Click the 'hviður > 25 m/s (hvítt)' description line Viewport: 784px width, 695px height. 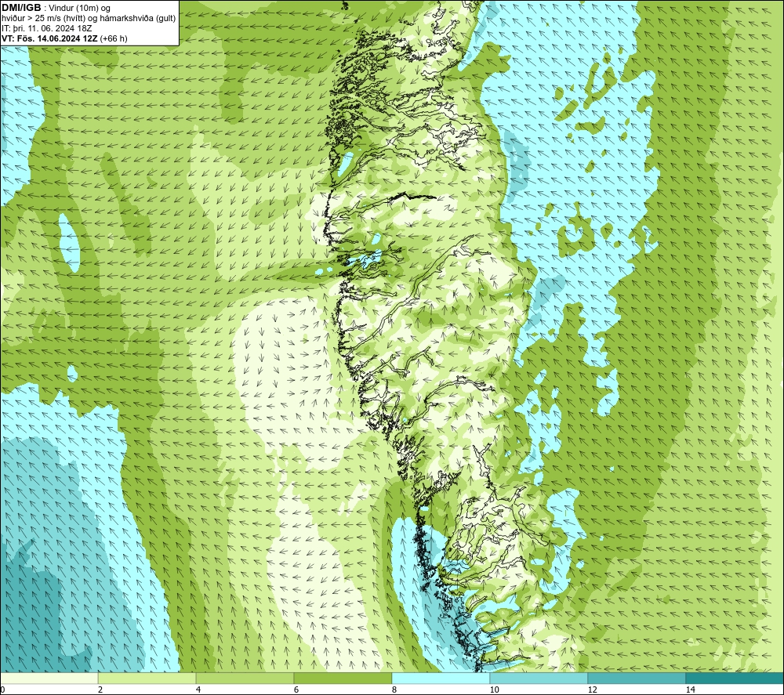click(x=89, y=19)
